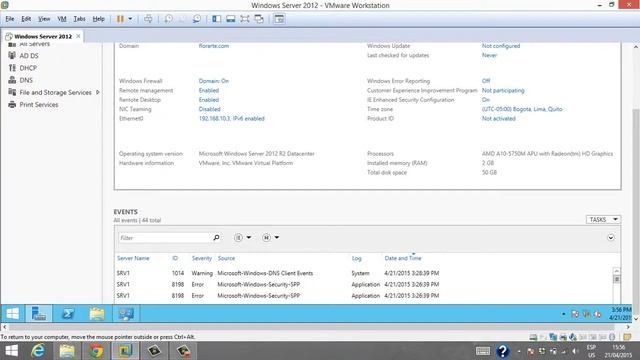
Task: Take a snapshot of the VM
Action: pyautogui.click(x=168, y=19)
